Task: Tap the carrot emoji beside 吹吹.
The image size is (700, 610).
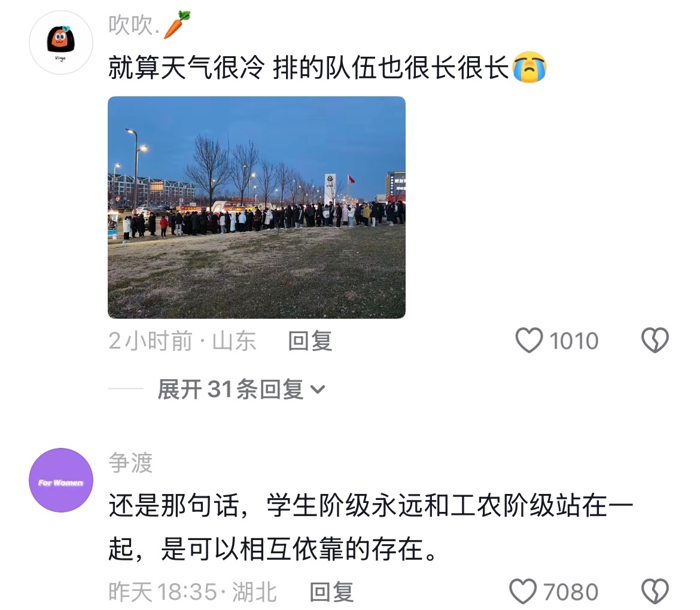Action: pos(176,25)
